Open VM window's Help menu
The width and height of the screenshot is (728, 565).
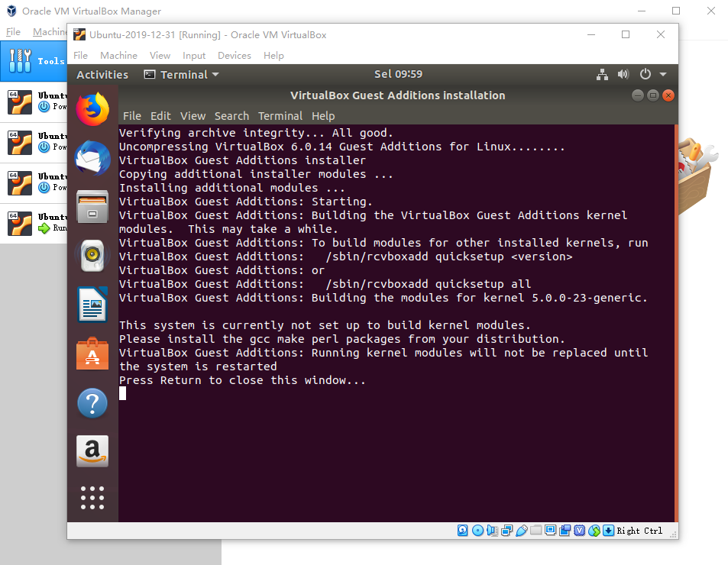click(274, 56)
